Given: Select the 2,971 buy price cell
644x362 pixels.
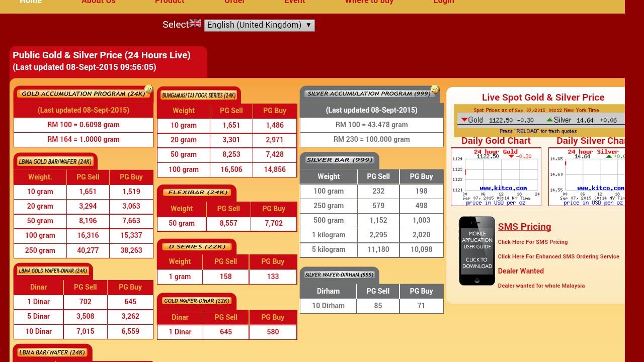Looking at the screenshot, I should tap(275, 140).
